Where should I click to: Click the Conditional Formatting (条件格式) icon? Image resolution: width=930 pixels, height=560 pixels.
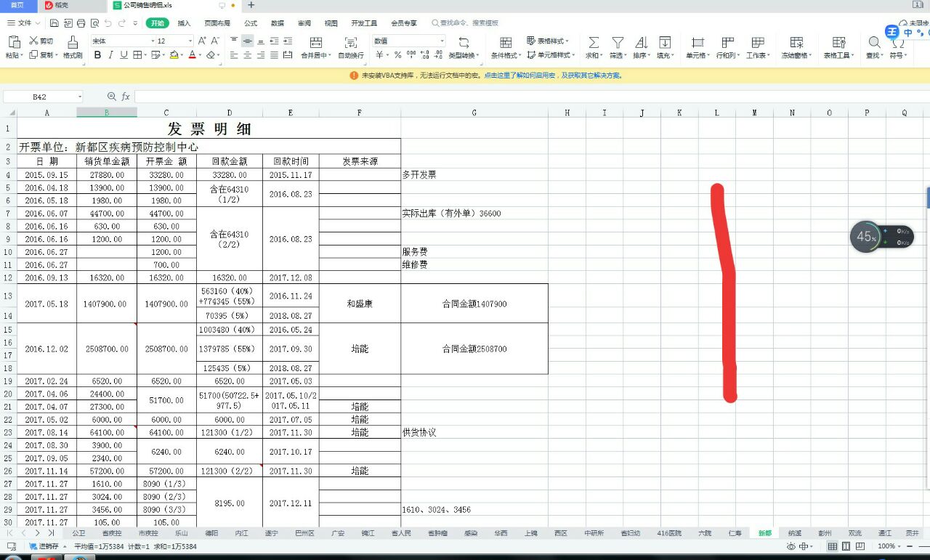(x=505, y=43)
